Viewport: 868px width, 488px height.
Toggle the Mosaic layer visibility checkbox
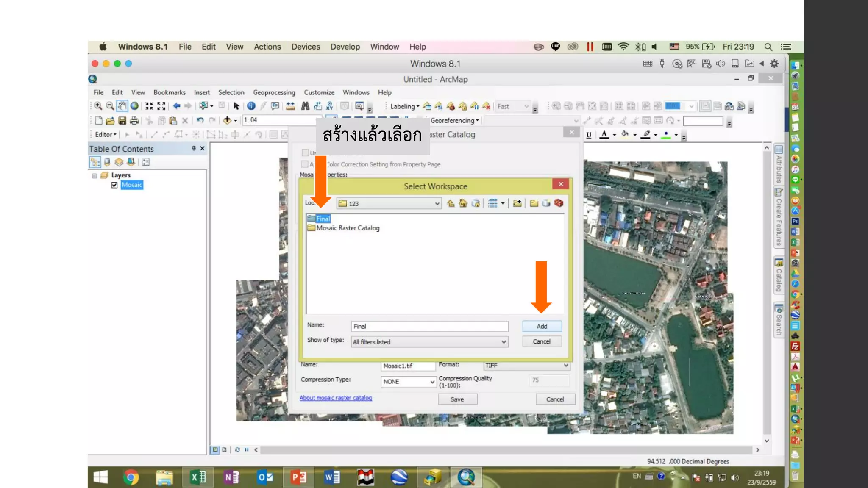114,185
